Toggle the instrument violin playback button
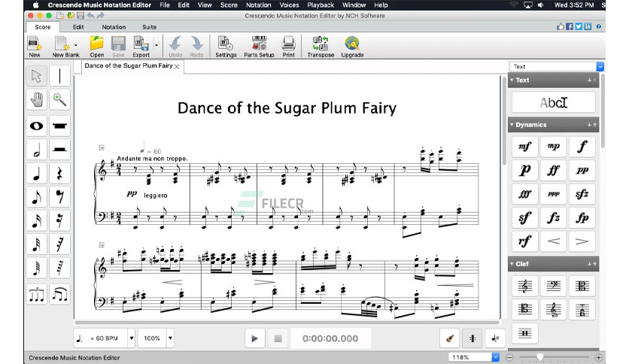629x364 pixels. click(x=450, y=338)
